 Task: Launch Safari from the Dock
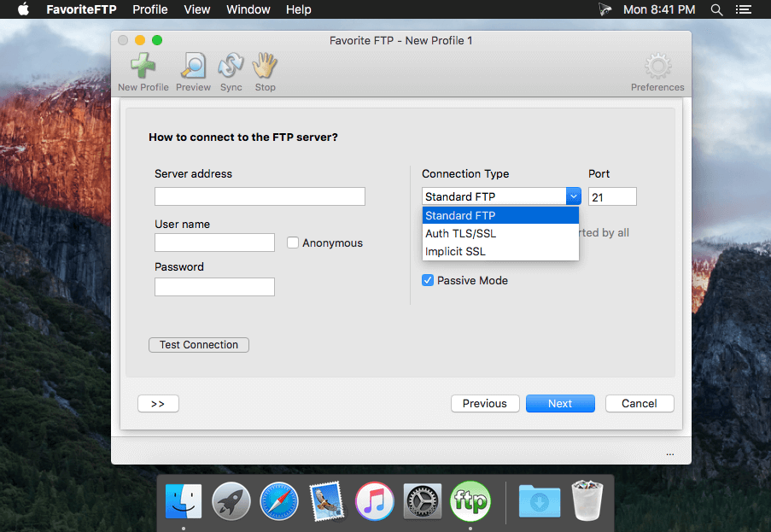[x=279, y=501]
